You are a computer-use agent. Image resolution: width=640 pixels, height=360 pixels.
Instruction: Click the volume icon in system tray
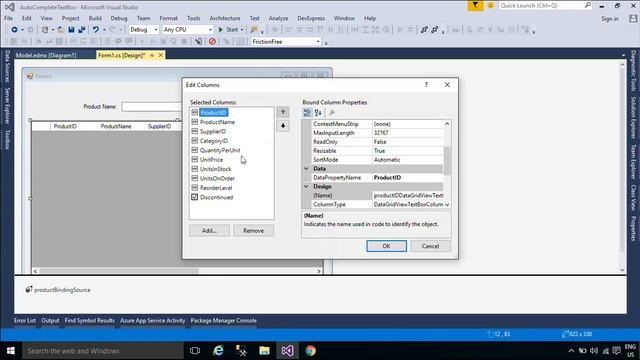[x=594, y=351]
